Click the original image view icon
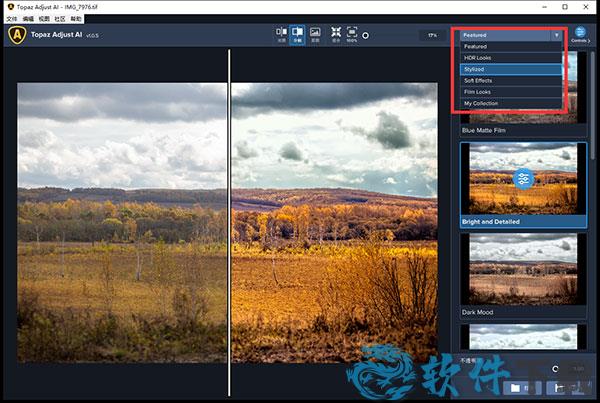Screen dimensions: 600x403 pos(316,33)
